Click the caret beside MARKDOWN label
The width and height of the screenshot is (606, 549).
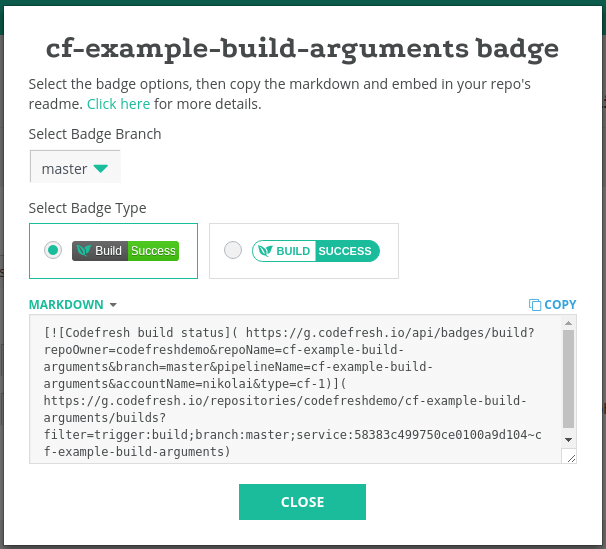113,305
